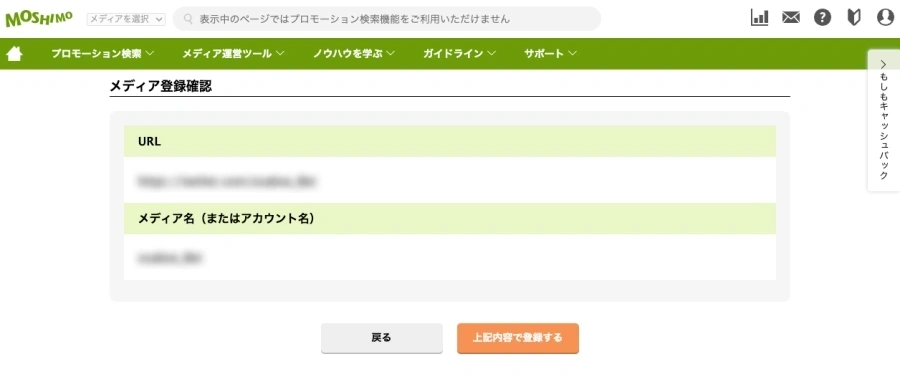Click the MOSHIMO logo

[x=39, y=18]
